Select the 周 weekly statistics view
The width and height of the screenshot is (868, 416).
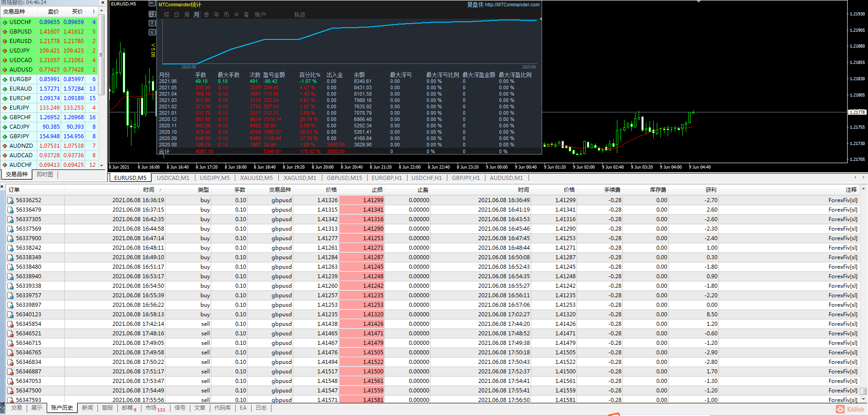187,15
